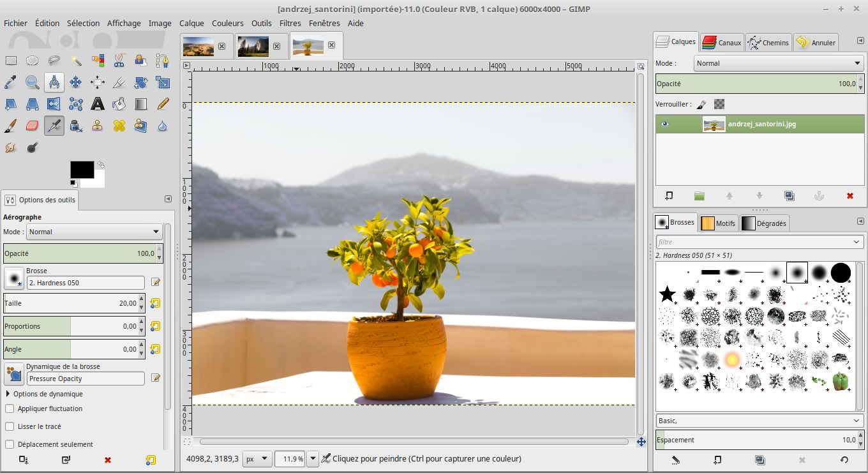The height and width of the screenshot is (473, 868).
Task: Select the Free Select lasso tool
Action: click(54, 61)
